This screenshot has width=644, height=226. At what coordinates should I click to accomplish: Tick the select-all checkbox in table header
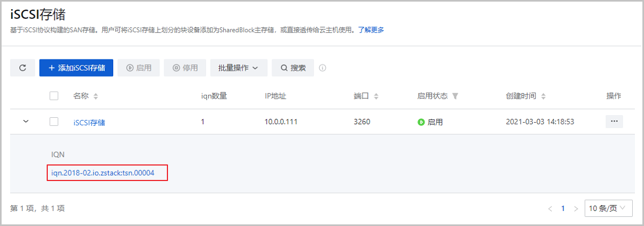tap(54, 96)
